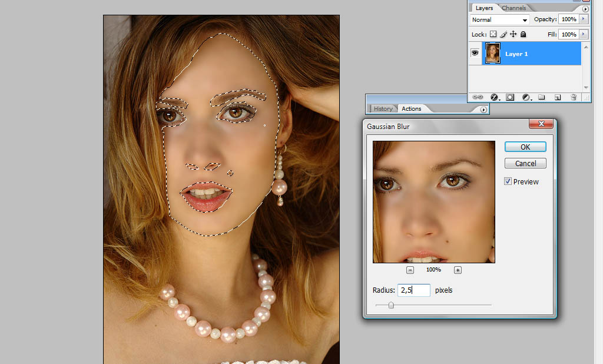Switch to the History tab

point(383,108)
